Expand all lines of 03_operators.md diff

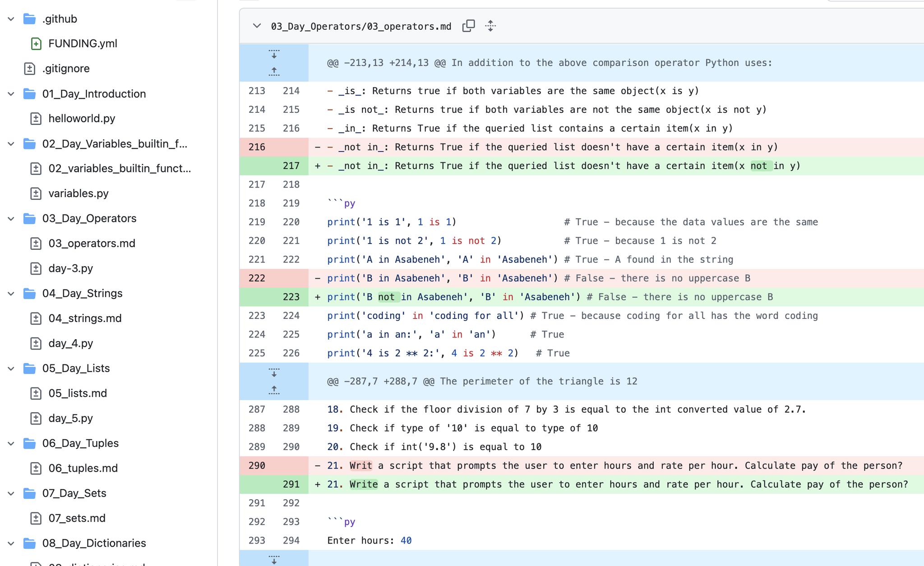pos(490,26)
